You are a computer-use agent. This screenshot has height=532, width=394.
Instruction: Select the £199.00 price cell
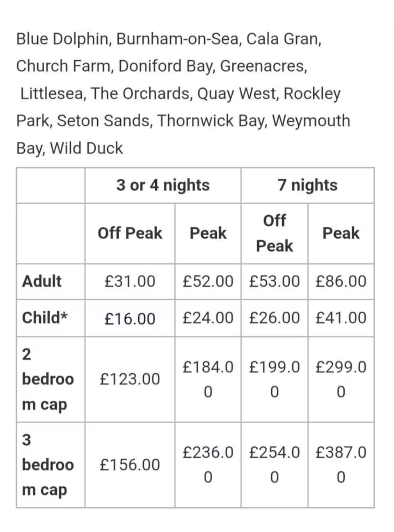point(274,379)
